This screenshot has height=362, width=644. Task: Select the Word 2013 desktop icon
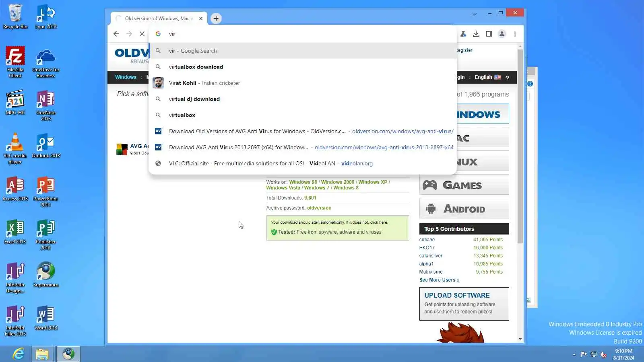(x=46, y=318)
